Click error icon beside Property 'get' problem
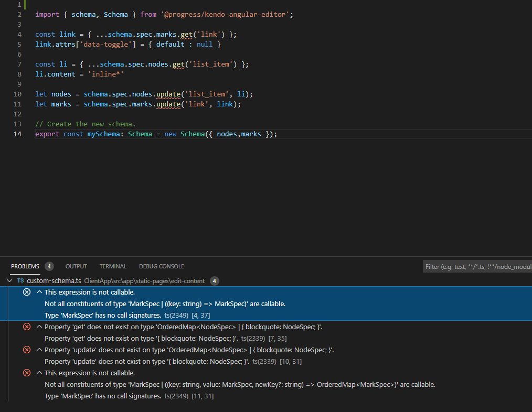This screenshot has width=532, height=412. coord(27,327)
